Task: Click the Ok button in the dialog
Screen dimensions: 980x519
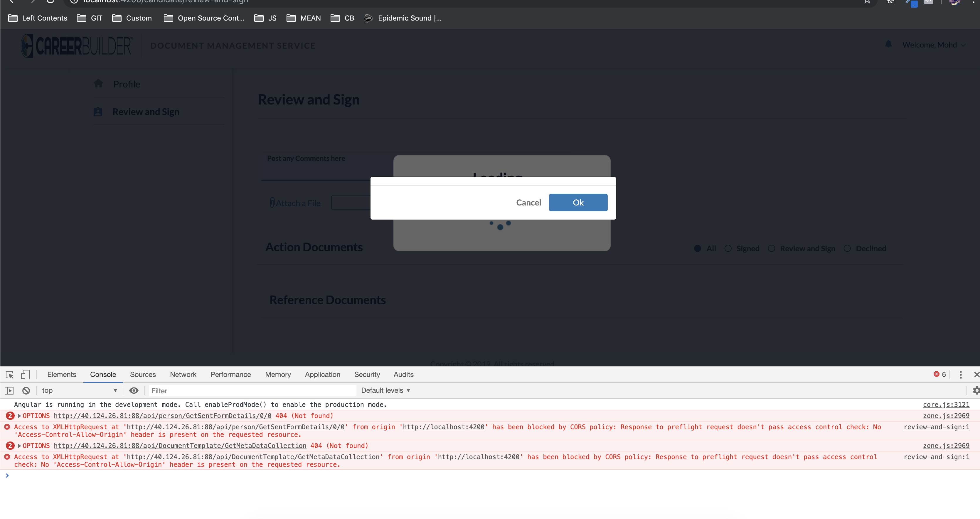Action: 578,203
